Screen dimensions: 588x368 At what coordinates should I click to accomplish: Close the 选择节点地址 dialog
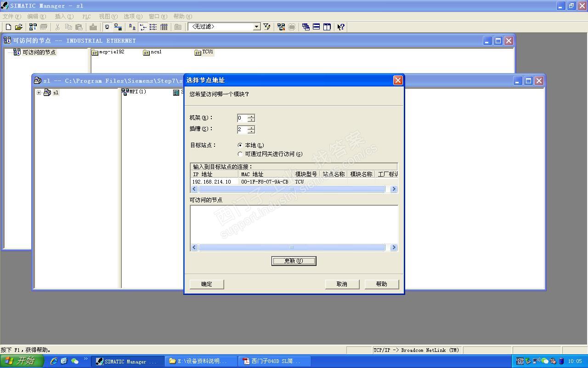[x=398, y=80]
